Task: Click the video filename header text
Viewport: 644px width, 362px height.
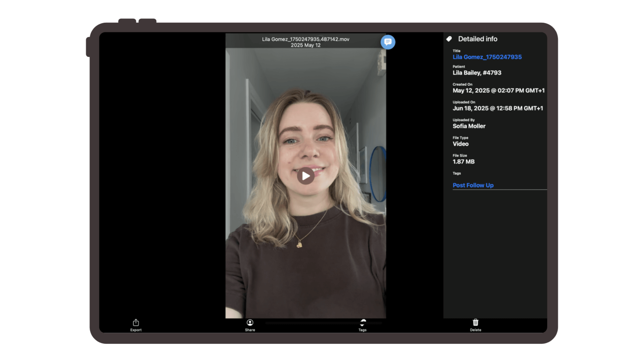Action: pyautogui.click(x=306, y=39)
